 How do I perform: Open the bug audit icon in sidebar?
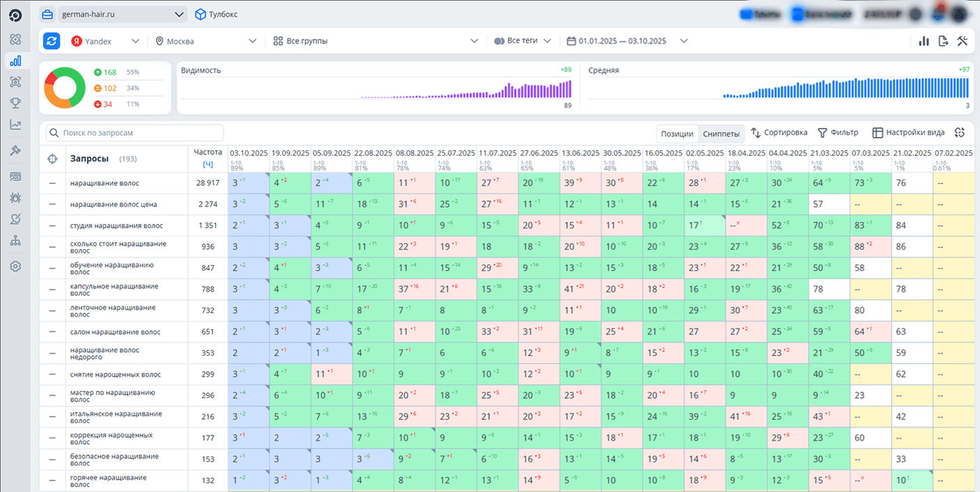(15, 198)
